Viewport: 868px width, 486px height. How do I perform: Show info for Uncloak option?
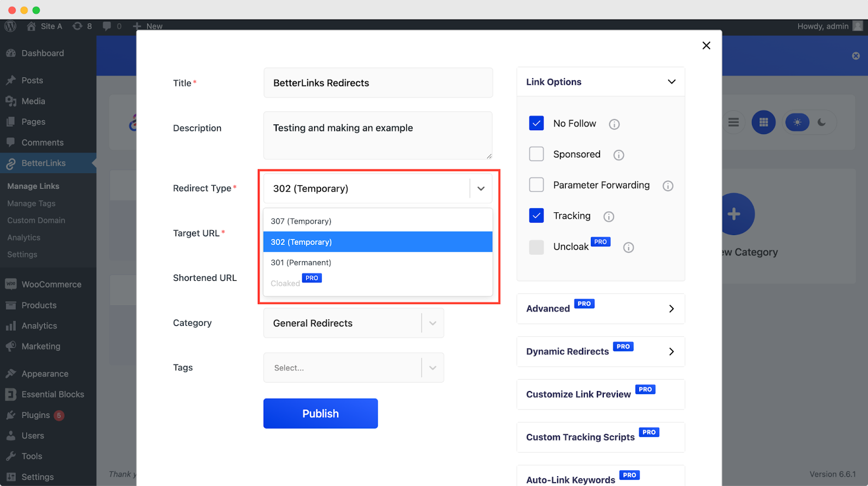pyautogui.click(x=628, y=248)
